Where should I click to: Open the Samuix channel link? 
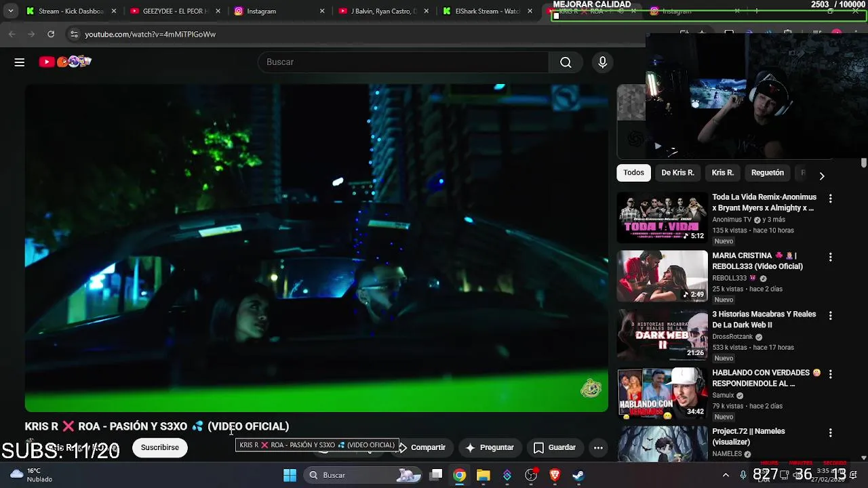723,395
